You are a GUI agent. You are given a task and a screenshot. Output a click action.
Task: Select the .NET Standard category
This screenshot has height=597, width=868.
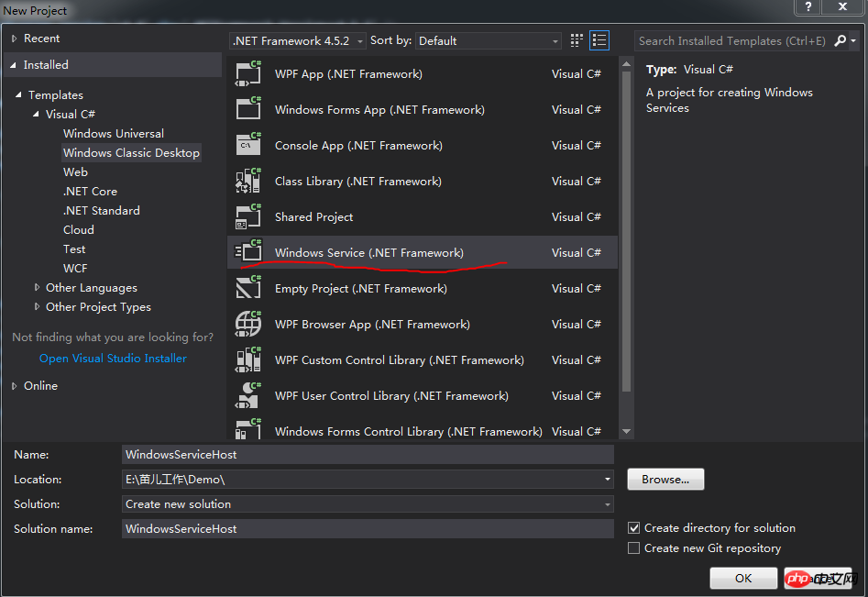(x=102, y=210)
